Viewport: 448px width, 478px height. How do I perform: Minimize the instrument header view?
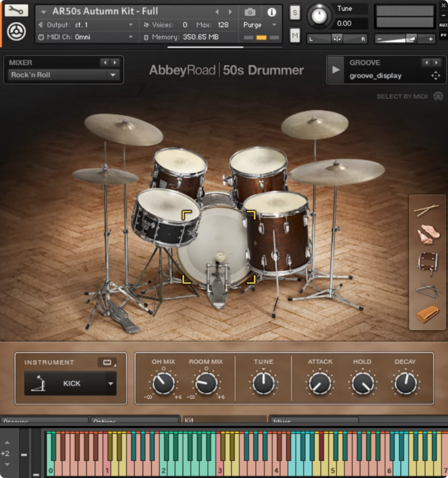pos(444,15)
